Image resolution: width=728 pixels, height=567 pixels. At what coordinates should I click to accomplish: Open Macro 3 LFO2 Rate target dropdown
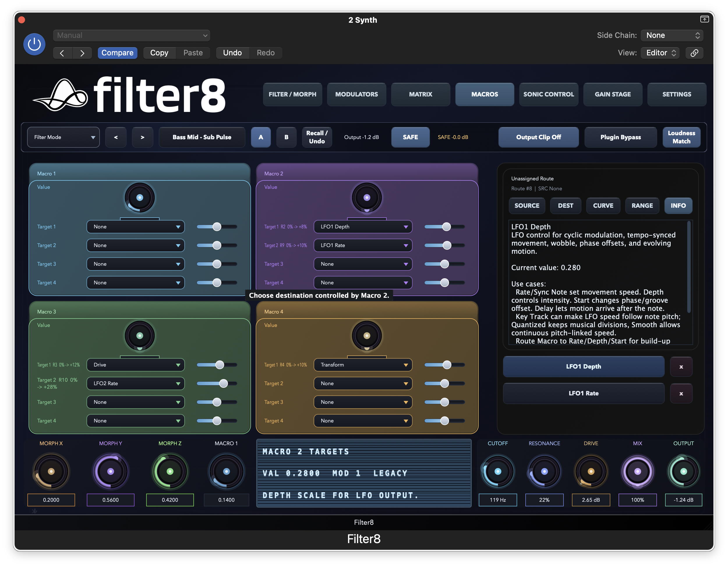(135, 383)
